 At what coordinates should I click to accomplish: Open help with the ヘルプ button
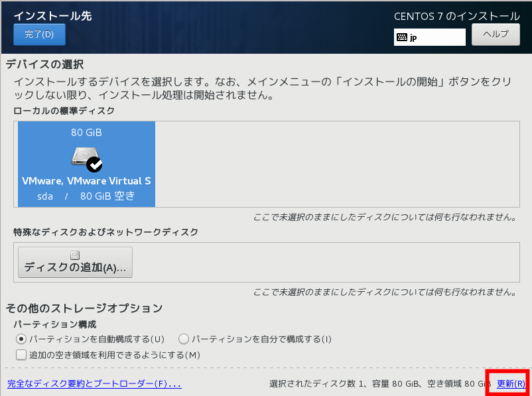pos(496,34)
